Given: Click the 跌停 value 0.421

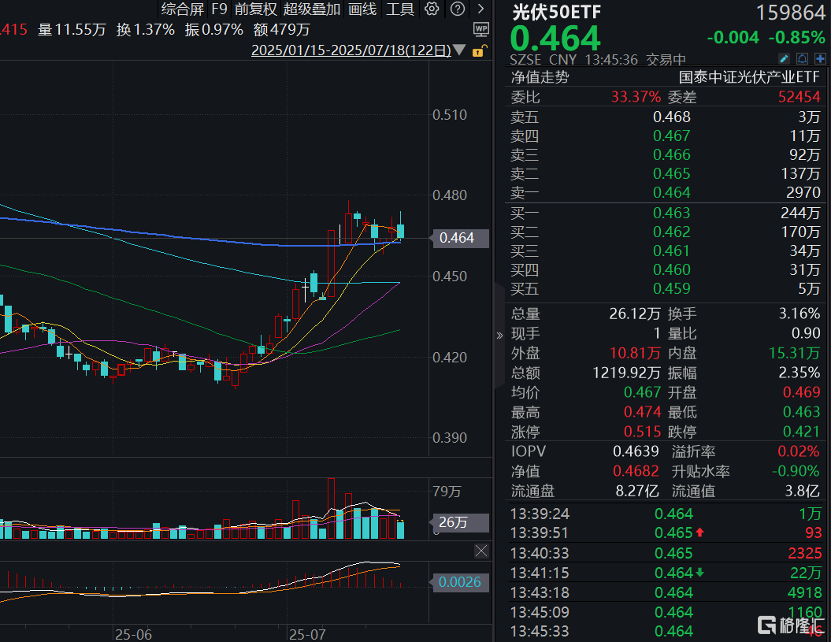Looking at the screenshot, I should [802, 432].
